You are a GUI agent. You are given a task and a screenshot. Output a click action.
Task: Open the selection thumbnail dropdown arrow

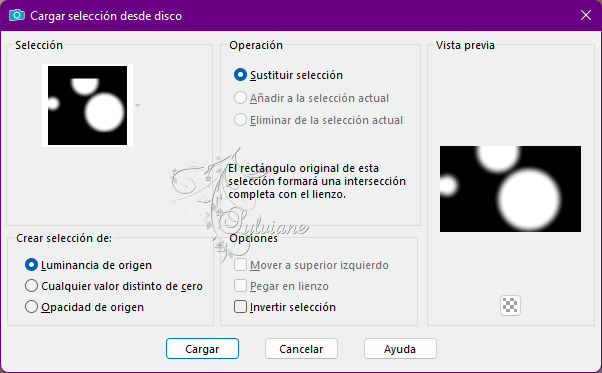tap(137, 105)
